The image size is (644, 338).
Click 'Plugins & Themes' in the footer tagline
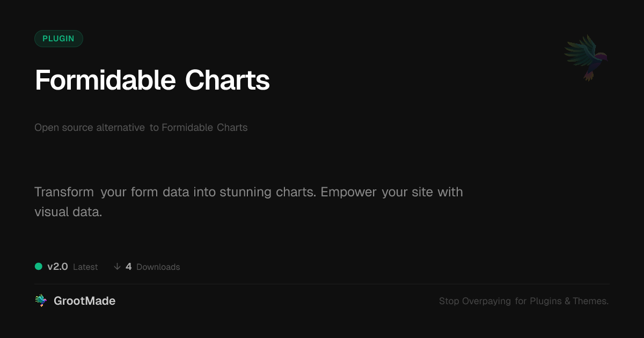569,302
